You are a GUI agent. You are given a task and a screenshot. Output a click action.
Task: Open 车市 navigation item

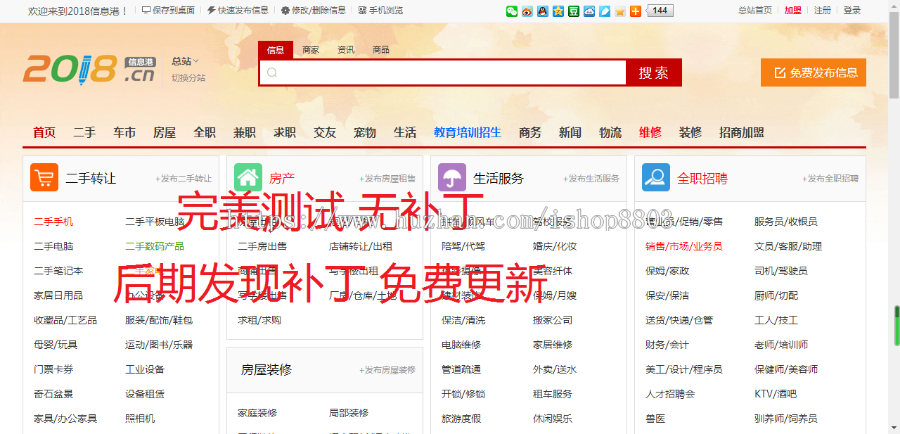pyautogui.click(x=125, y=133)
